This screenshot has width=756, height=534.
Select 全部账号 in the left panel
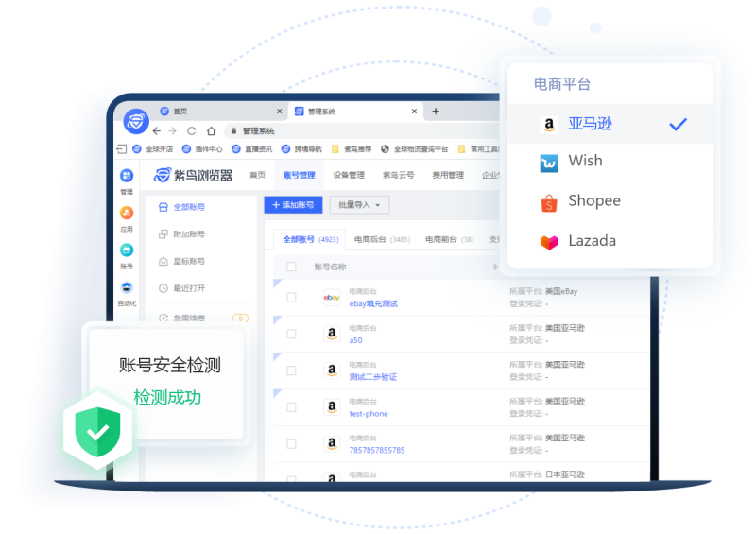click(181, 207)
